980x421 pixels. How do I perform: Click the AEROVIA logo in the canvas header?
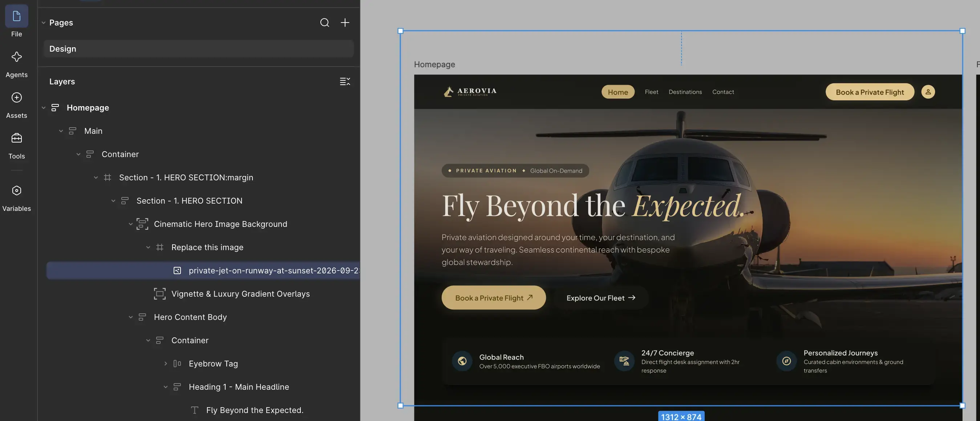[470, 91]
